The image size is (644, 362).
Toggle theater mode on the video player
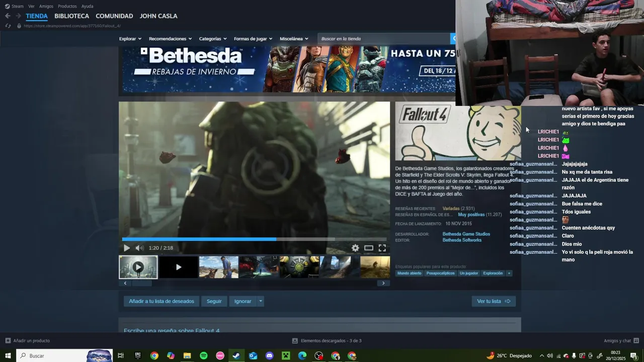point(369,248)
